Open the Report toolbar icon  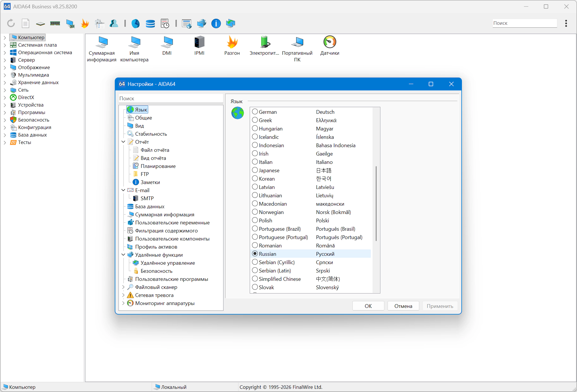(x=26, y=23)
